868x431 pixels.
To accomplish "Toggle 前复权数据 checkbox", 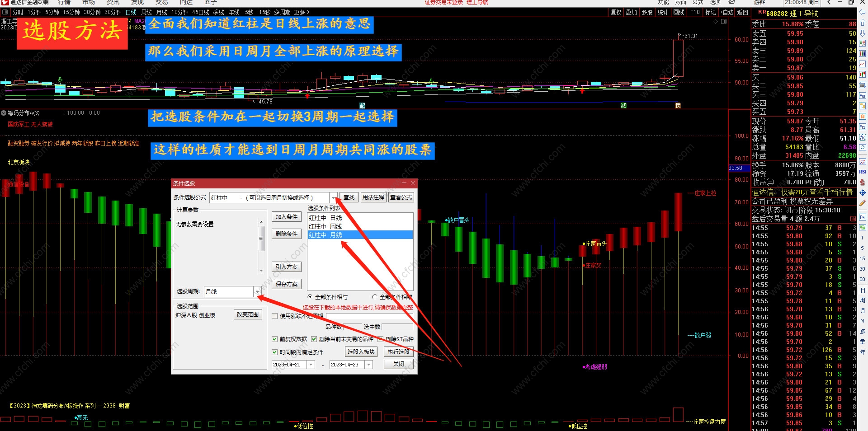I will coord(274,339).
